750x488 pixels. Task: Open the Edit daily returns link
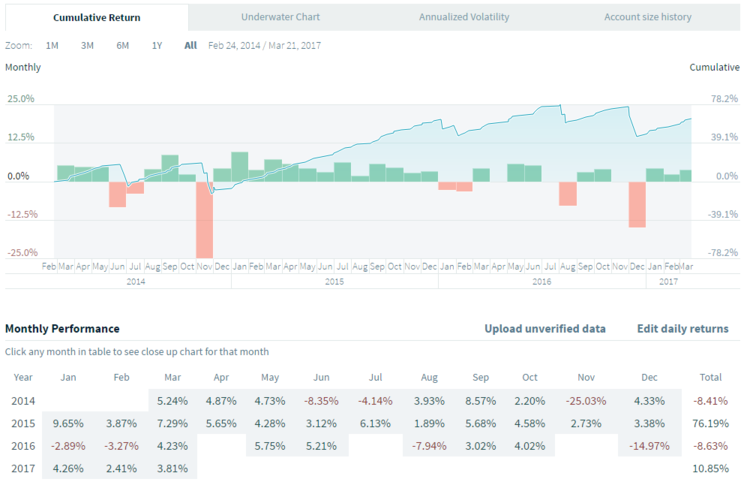(x=683, y=328)
